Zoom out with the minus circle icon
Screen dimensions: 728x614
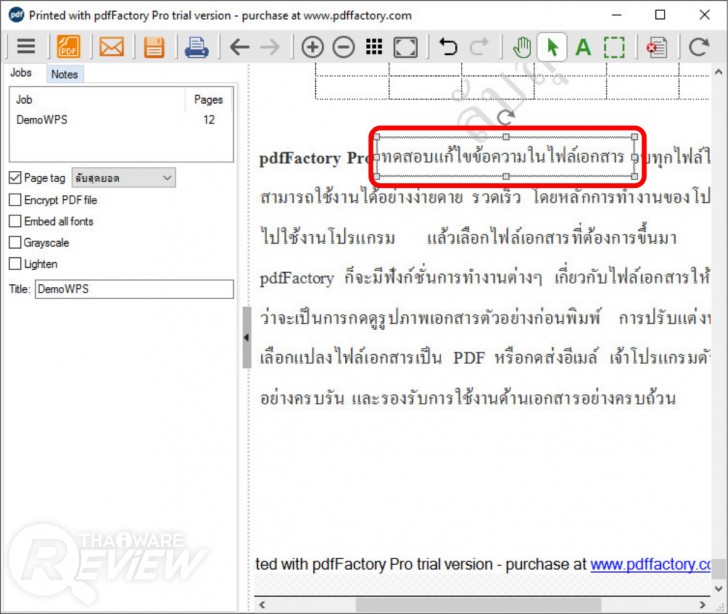[344, 47]
